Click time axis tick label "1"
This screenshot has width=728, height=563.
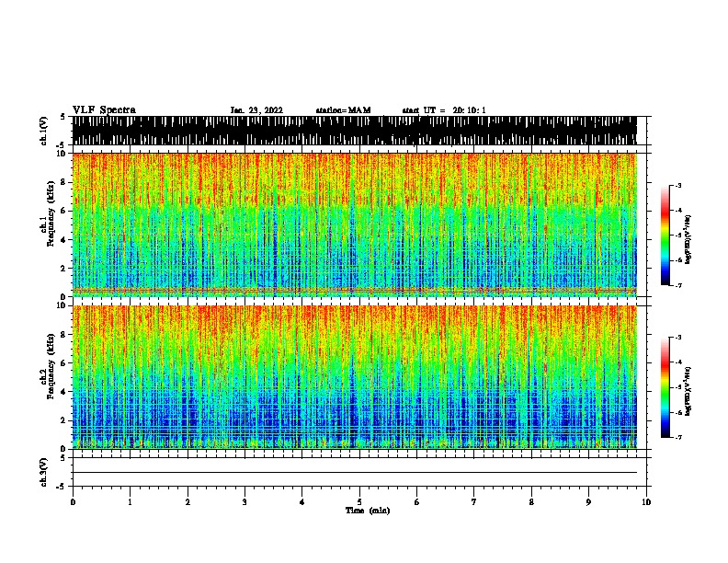tap(130, 502)
